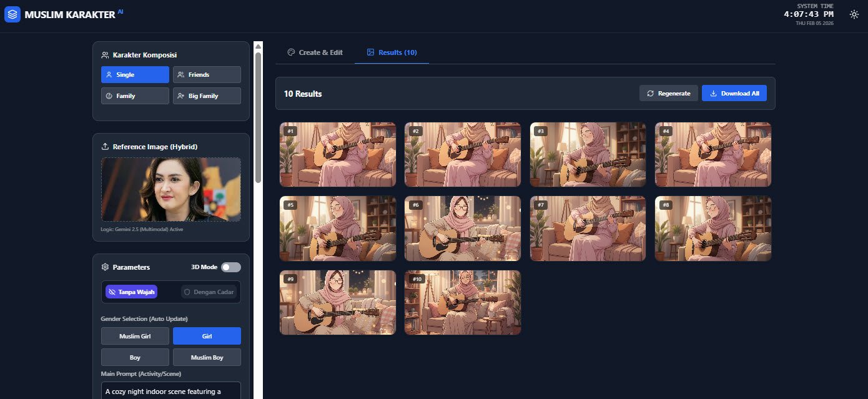Open result thumbnail #2
The height and width of the screenshot is (399, 868).
463,154
